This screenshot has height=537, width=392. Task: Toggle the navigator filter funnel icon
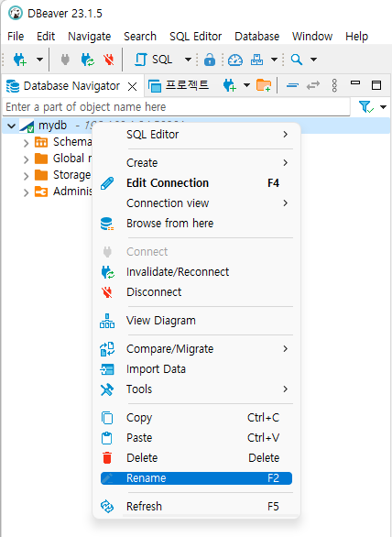366,107
